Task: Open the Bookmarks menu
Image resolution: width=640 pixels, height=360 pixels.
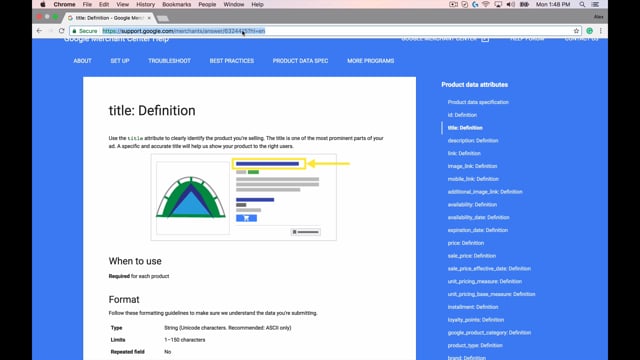Action: (x=176, y=4)
